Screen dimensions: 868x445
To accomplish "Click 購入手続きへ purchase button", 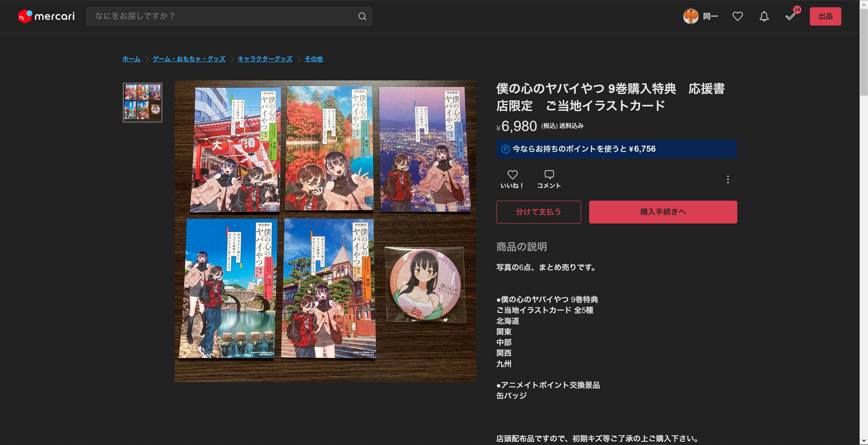I will (x=663, y=212).
